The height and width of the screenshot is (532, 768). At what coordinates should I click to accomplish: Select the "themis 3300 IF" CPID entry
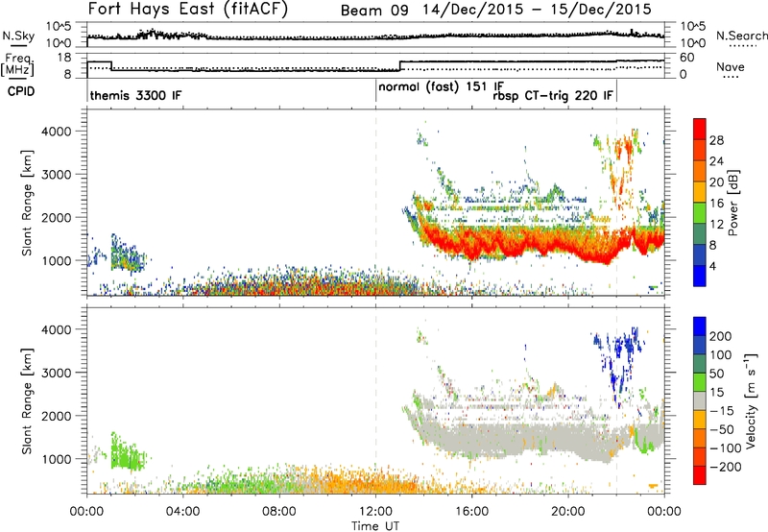tap(135, 95)
